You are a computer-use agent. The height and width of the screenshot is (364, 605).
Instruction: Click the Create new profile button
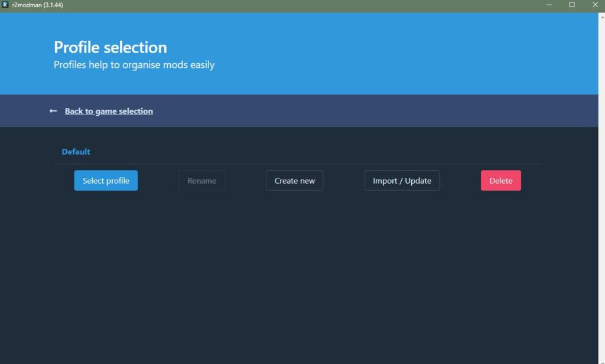pyautogui.click(x=294, y=181)
